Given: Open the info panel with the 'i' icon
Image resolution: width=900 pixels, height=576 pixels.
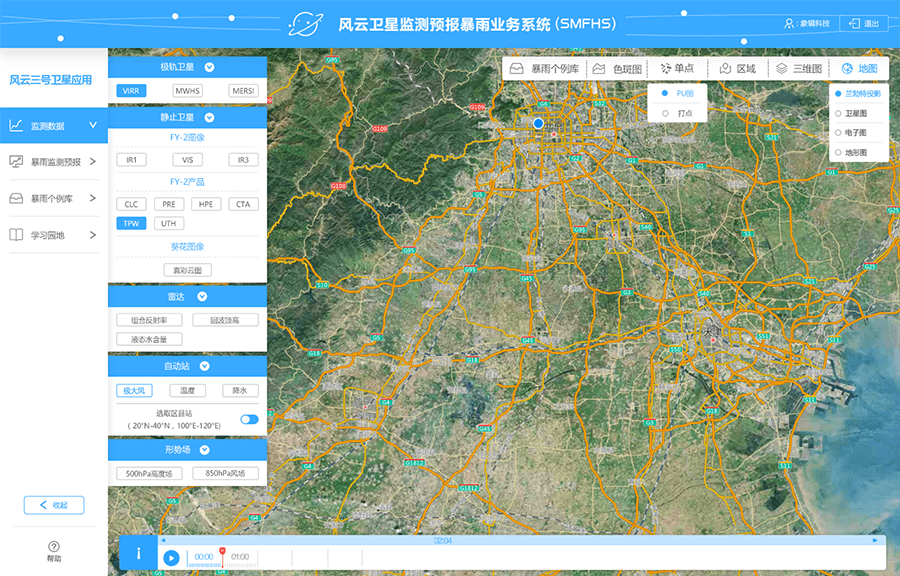Looking at the screenshot, I should (x=137, y=554).
